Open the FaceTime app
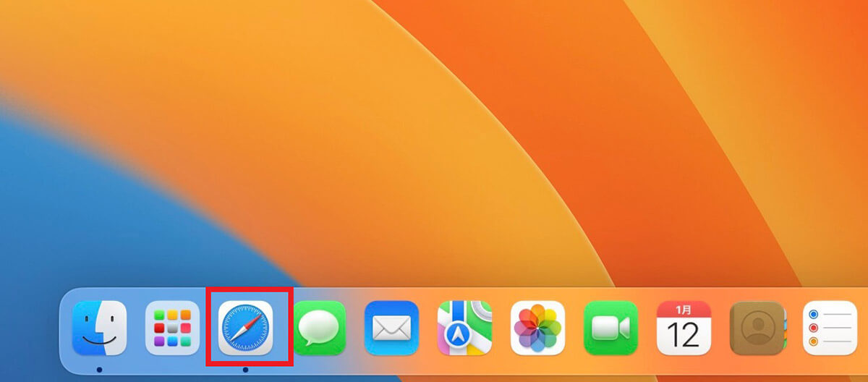This screenshot has width=868, height=382. (611, 328)
